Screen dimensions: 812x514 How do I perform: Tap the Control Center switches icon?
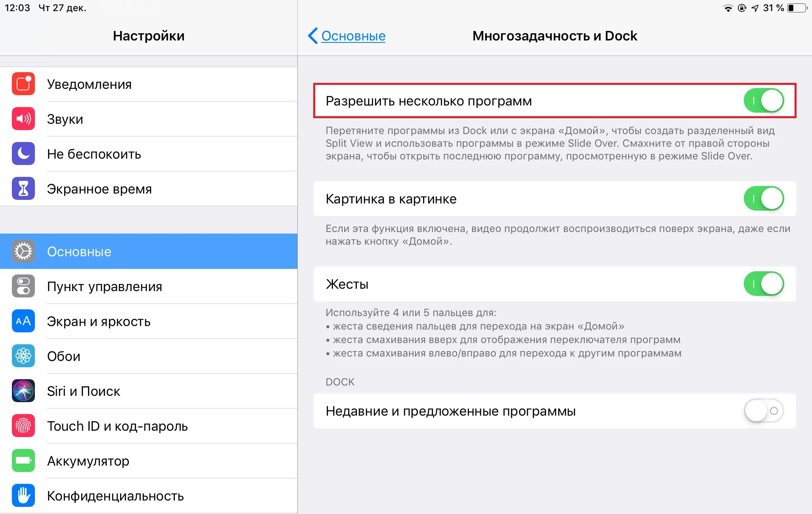point(23,286)
